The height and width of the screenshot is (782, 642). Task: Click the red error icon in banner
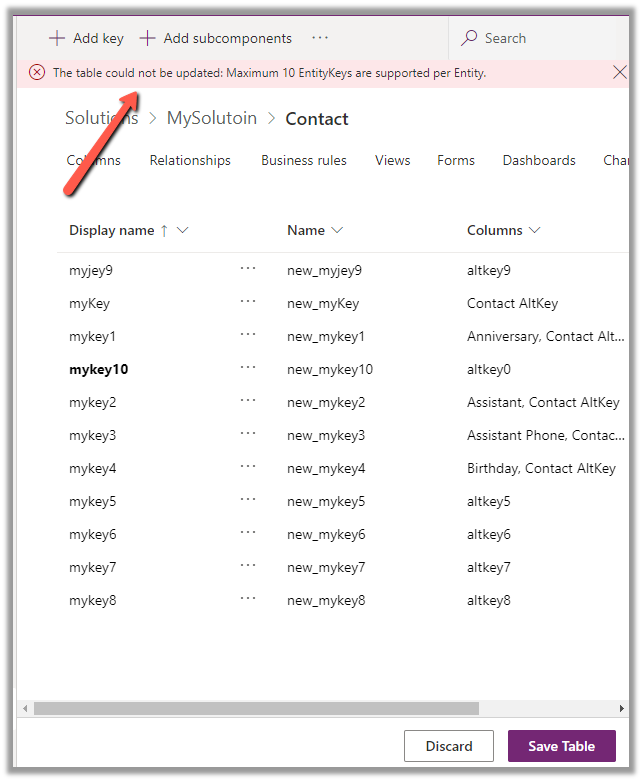(37, 72)
